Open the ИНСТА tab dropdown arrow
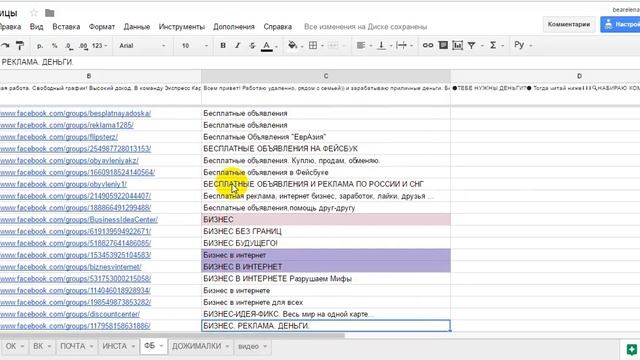The image size is (640, 360). [x=133, y=347]
